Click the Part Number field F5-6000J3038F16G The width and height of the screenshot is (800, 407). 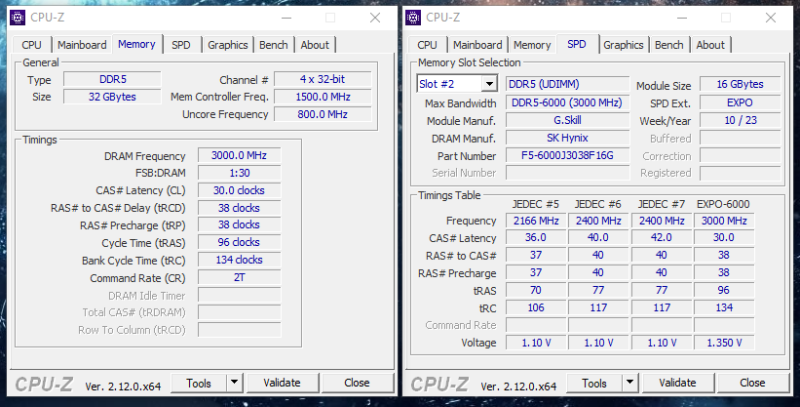(567, 156)
